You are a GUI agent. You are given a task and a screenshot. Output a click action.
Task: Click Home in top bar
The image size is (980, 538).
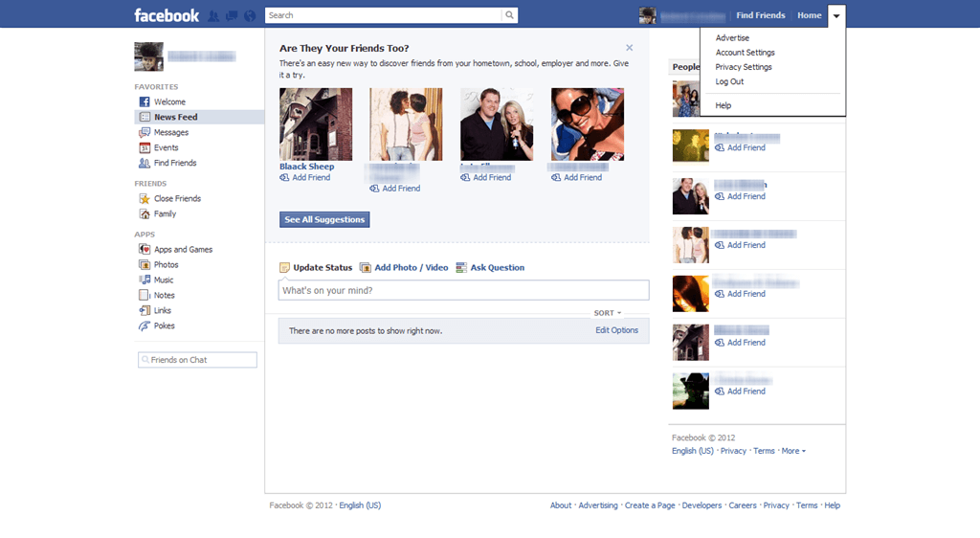pyautogui.click(x=810, y=15)
